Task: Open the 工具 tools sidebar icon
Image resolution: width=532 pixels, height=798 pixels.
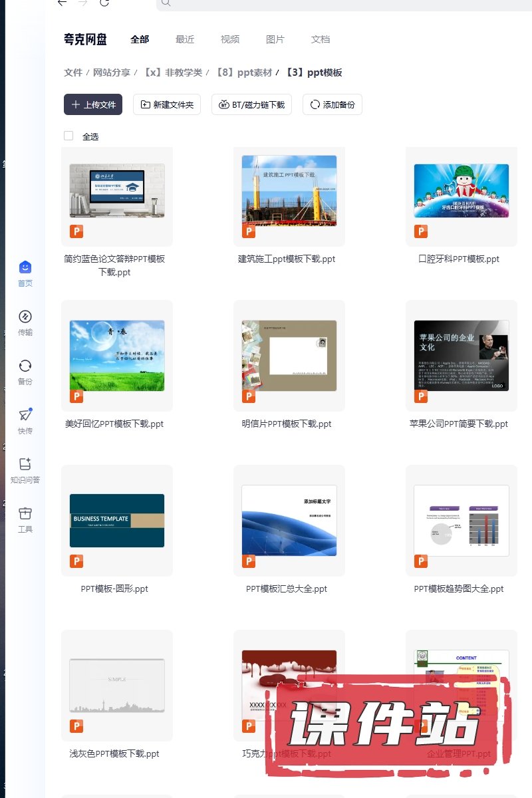Action: pos(25,514)
